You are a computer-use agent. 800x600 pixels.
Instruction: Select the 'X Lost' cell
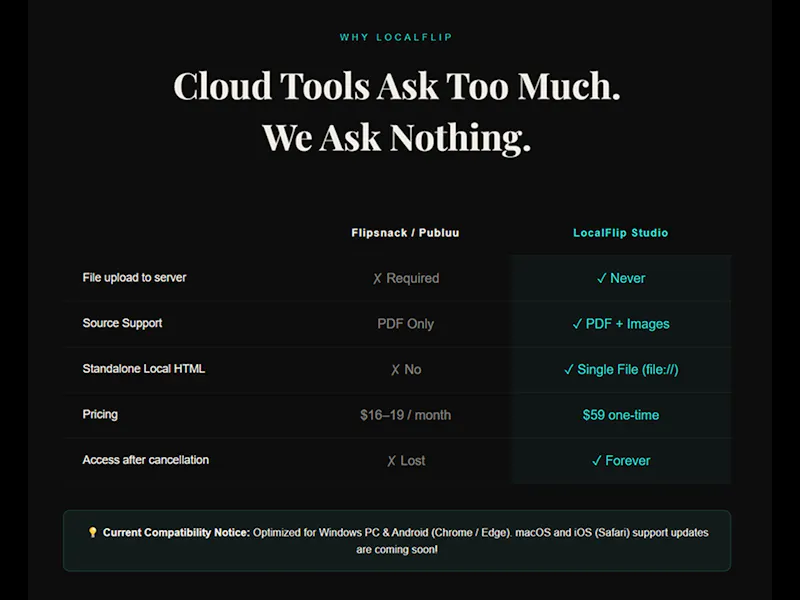pyautogui.click(x=406, y=461)
